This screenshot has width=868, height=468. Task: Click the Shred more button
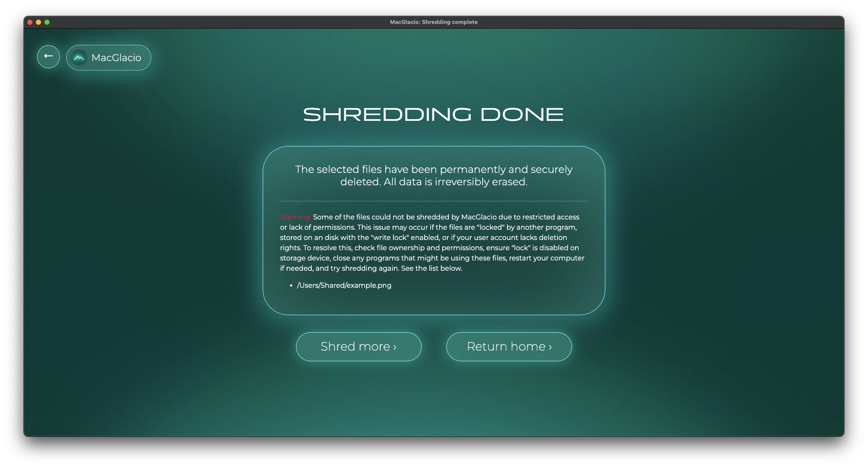coord(358,346)
